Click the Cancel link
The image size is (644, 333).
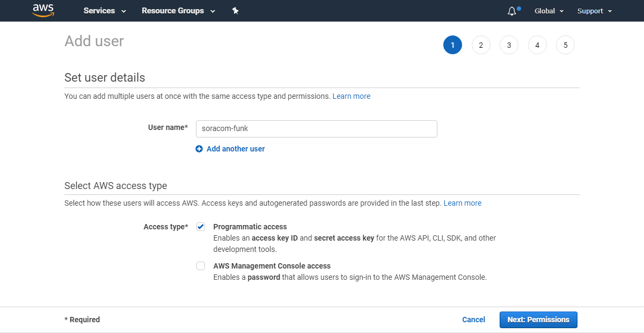click(x=473, y=320)
